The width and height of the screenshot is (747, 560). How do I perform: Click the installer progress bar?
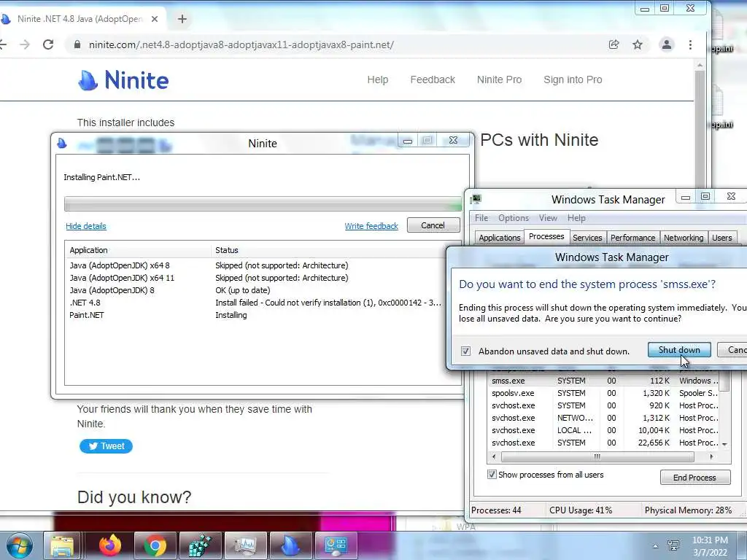(x=263, y=204)
